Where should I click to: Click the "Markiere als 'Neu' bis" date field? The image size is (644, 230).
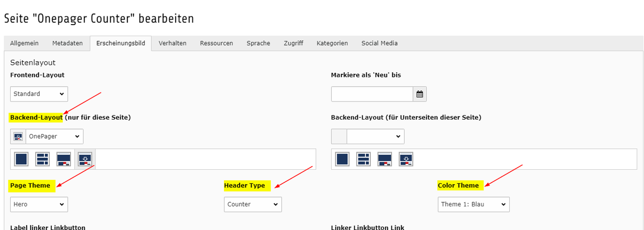(x=372, y=94)
